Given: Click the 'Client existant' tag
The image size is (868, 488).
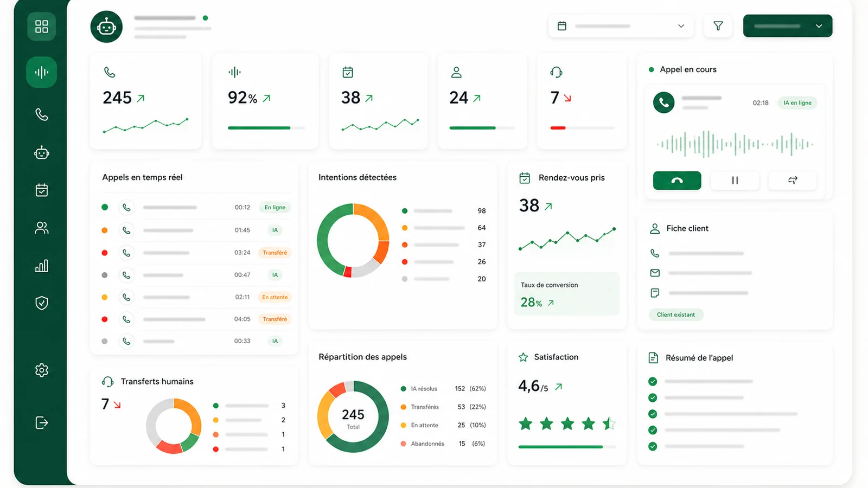Looking at the screenshot, I should coord(676,314).
